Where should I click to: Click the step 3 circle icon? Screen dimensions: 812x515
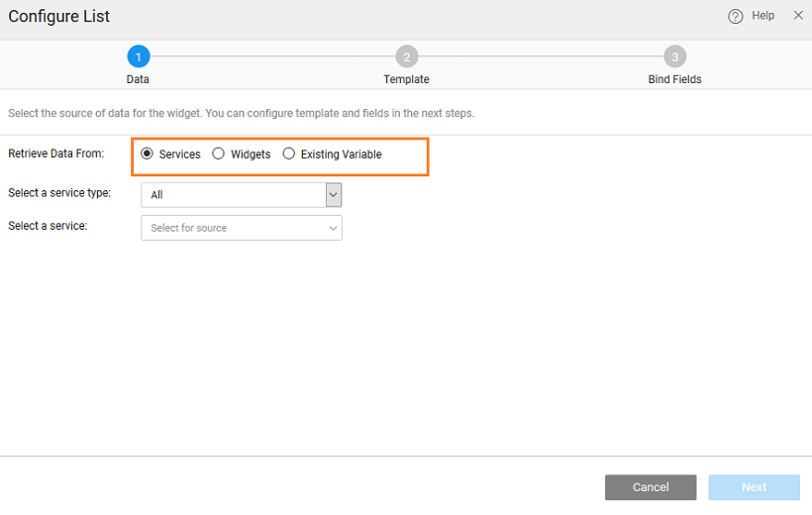coord(674,56)
